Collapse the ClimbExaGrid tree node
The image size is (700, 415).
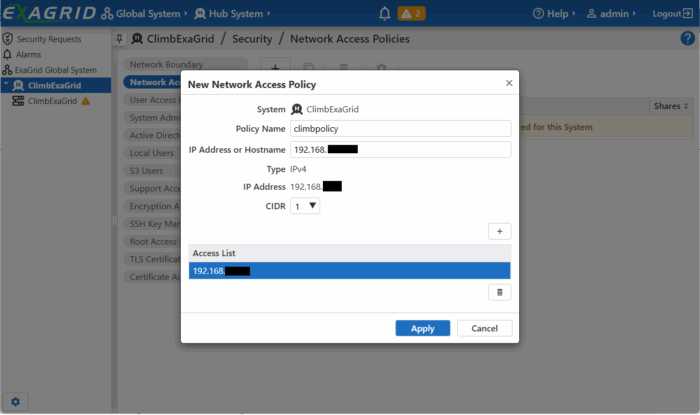(x=5, y=86)
